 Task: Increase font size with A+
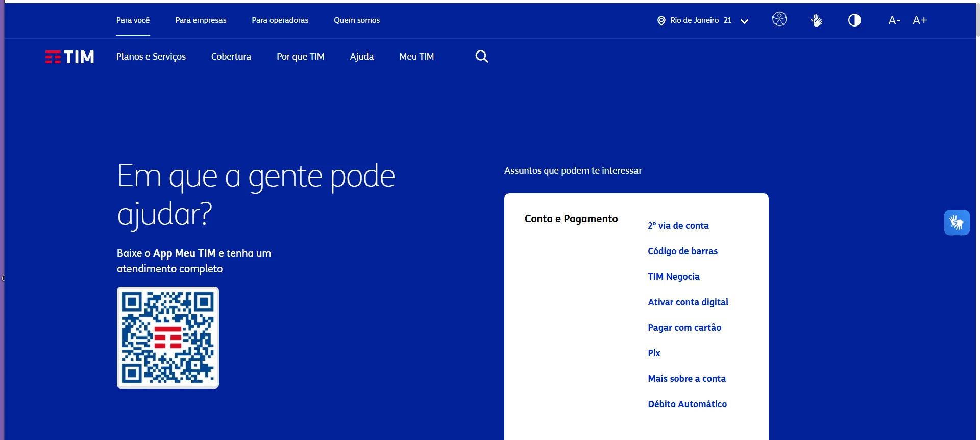click(920, 20)
